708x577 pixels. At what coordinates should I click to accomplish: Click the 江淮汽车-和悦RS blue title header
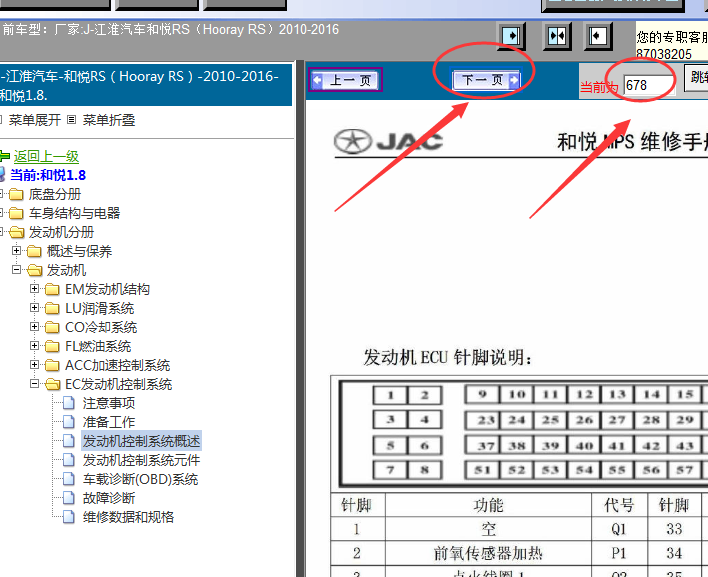coord(146,85)
